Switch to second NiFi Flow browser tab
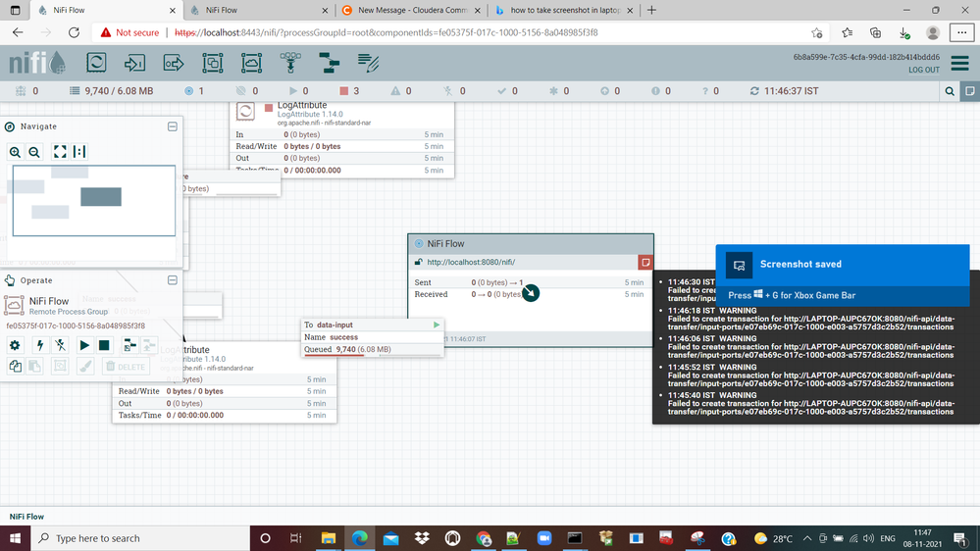The width and height of the screenshot is (980, 551). [x=257, y=10]
